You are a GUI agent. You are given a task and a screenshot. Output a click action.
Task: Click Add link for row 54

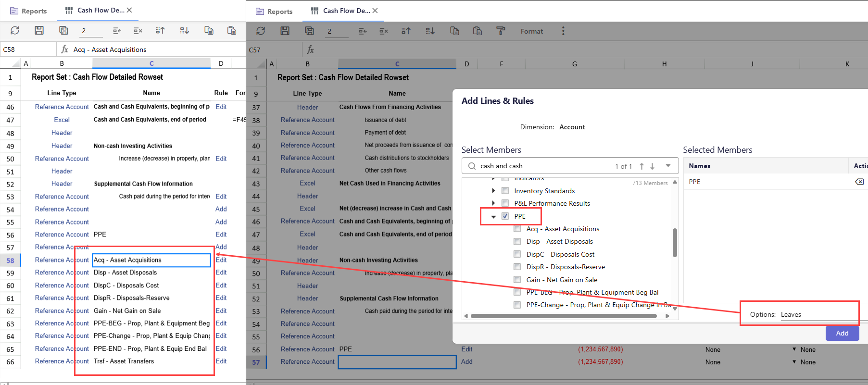(221, 209)
